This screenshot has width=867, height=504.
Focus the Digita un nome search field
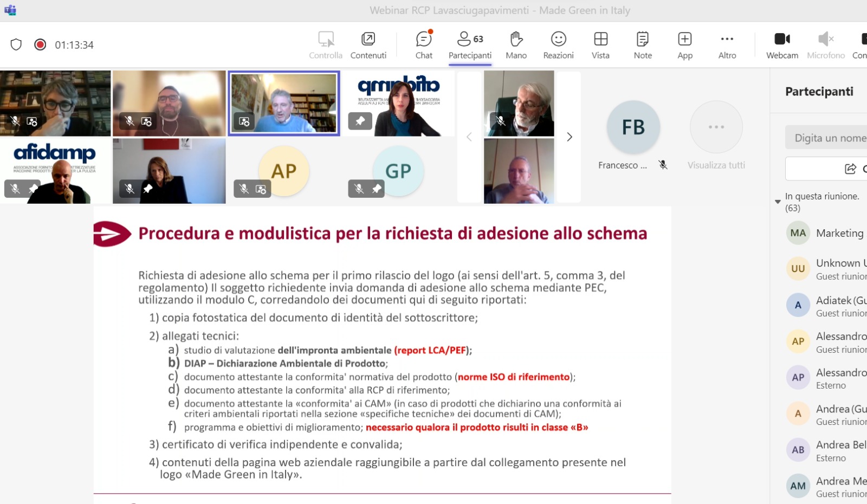pos(826,138)
